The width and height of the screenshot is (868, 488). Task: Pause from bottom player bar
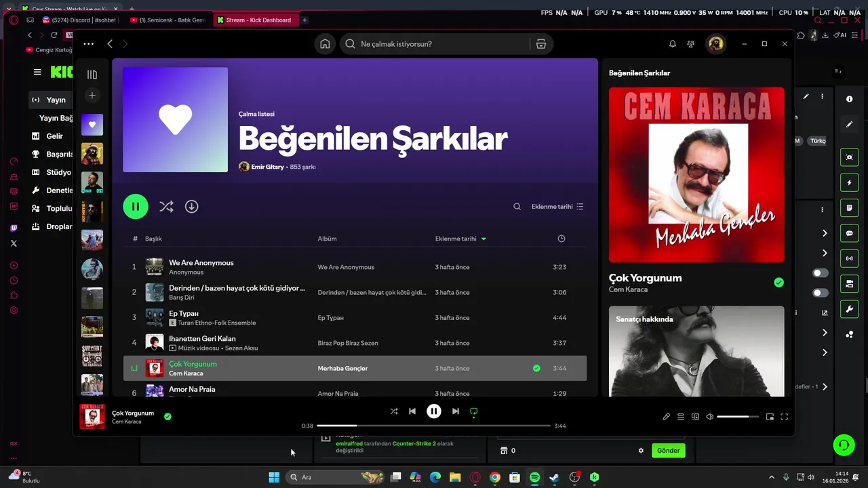(x=434, y=411)
